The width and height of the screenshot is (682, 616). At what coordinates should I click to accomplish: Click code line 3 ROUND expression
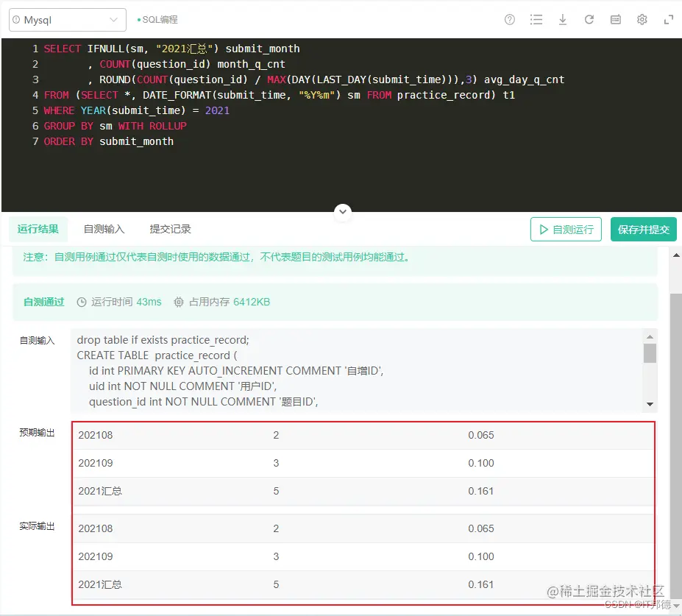tap(326, 79)
